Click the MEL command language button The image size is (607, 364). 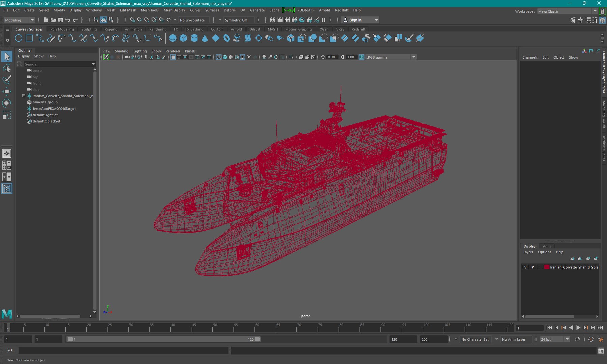pyautogui.click(x=11, y=351)
